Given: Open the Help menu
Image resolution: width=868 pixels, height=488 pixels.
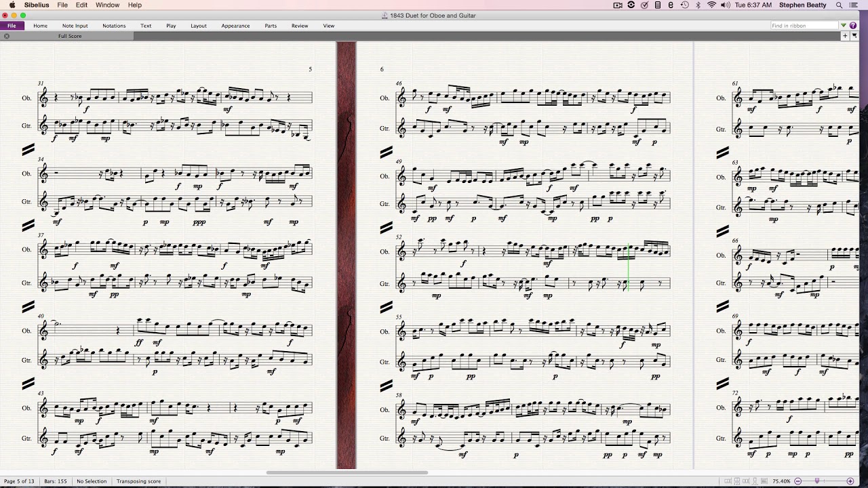Looking at the screenshot, I should tap(135, 5).
